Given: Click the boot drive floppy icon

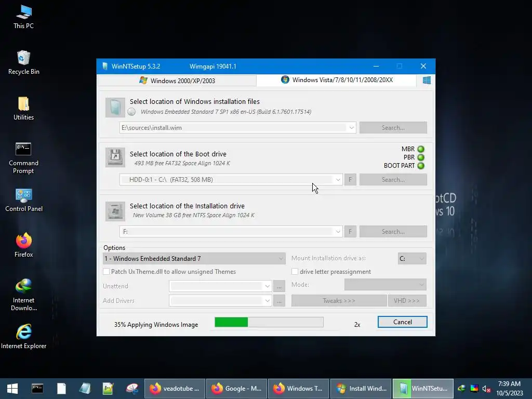Looking at the screenshot, I should tap(115, 157).
